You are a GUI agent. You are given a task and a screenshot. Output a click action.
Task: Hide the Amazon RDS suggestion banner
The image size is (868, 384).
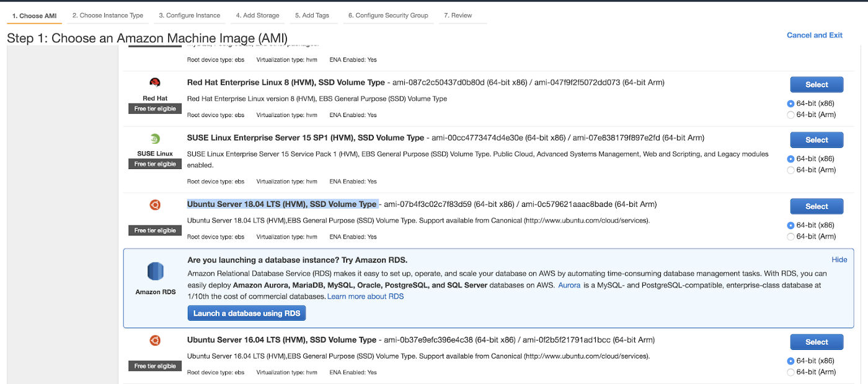(x=839, y=260)
